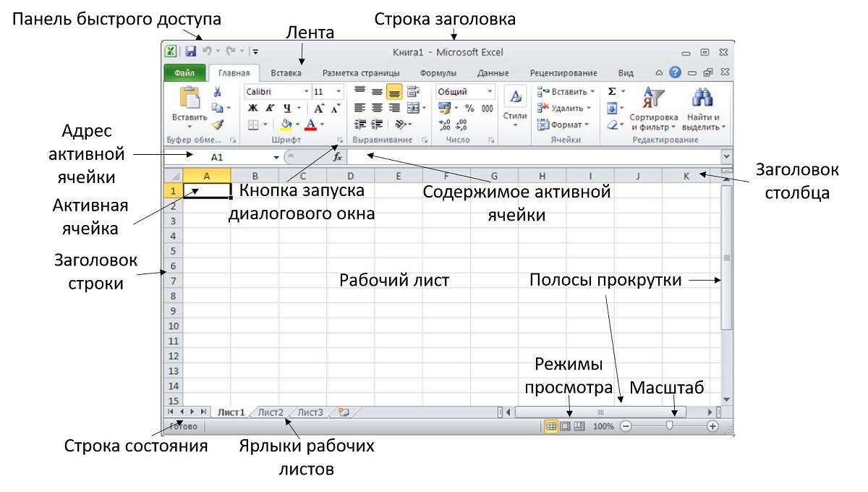The height and width of the screenshot is (492, 868).
Task: Click the large Вставить paste clipboard icon
Action: [x=189, y=98]
